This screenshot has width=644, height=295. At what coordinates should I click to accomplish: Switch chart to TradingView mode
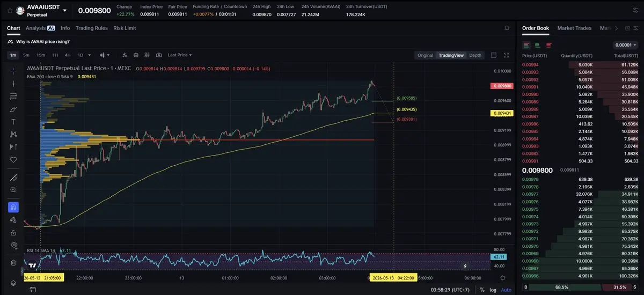pyautogui.click(x=451, y=55)
